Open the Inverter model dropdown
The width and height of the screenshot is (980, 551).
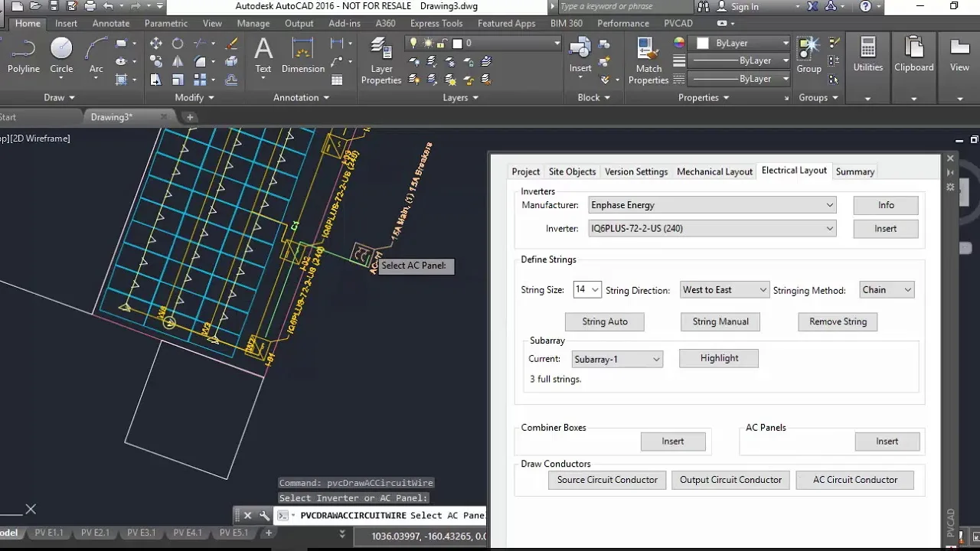[712, 228]
